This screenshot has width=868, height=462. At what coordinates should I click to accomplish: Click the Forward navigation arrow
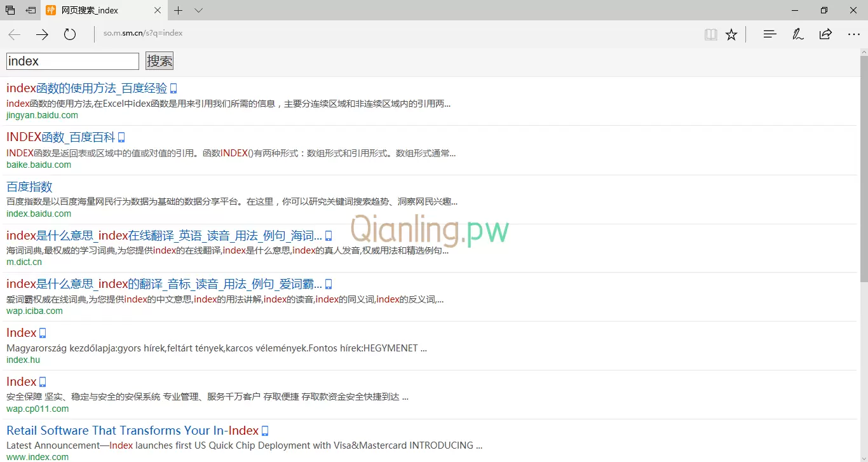point(42,34)
